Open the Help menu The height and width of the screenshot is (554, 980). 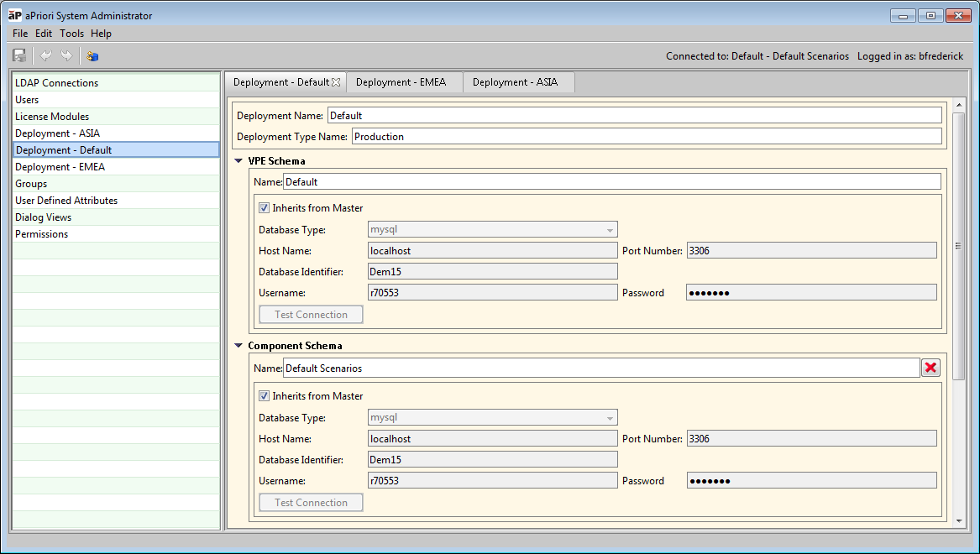101,34
